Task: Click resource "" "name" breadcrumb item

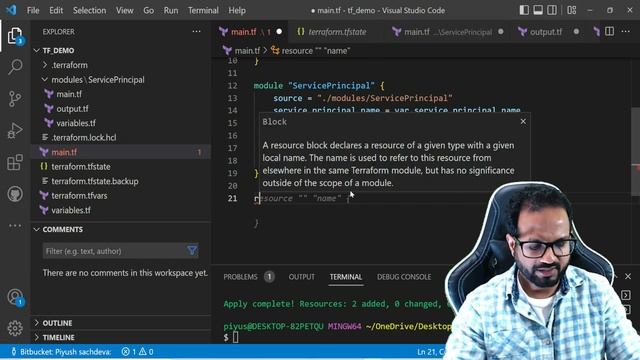Action: [x=315, y=51]
